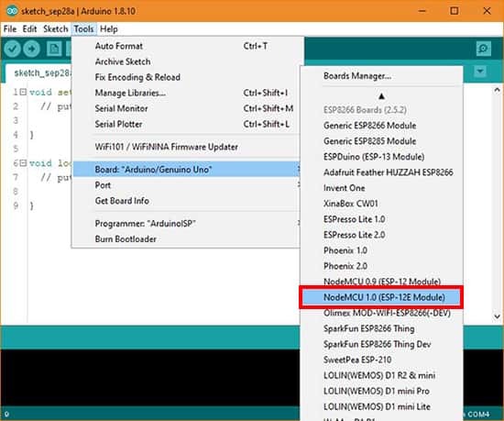The image size is (504, 421).
Task: Select Phoenix 2.0 board
Action: [x=381, y=266]
